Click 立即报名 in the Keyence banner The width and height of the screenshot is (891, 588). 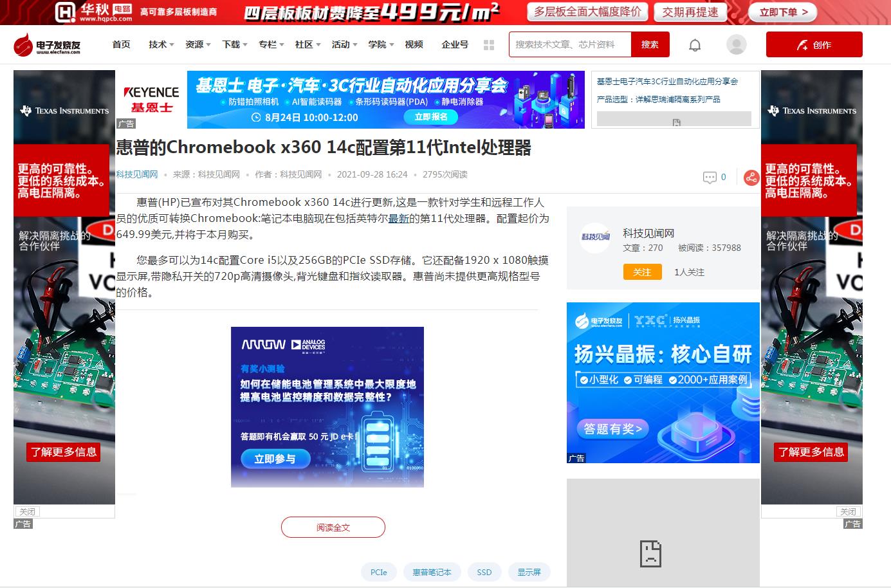coord(430,116)
